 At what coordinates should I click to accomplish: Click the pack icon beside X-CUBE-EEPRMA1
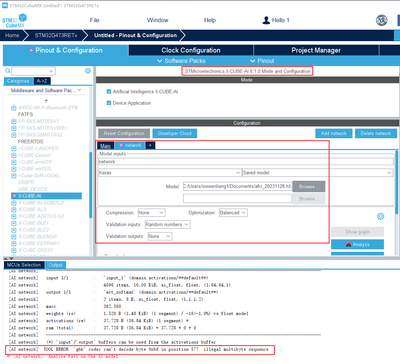14,243
